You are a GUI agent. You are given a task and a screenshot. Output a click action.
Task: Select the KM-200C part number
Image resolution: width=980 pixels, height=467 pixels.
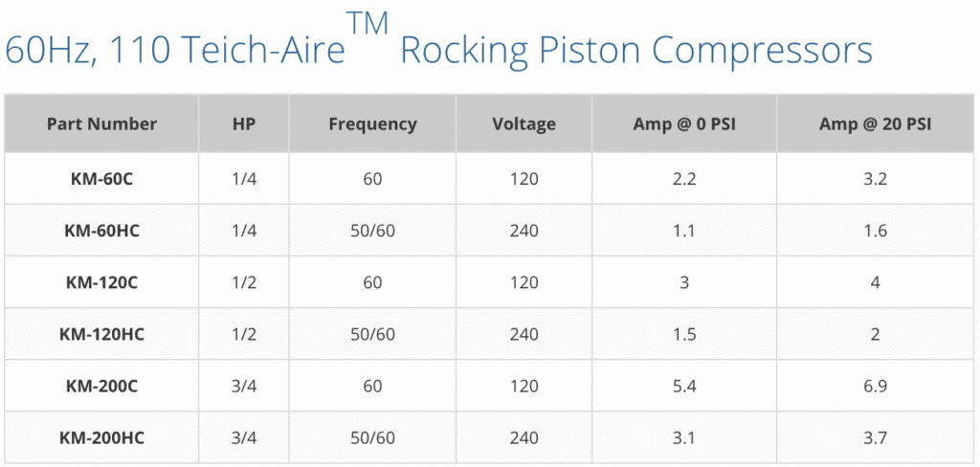click(101, 386)
